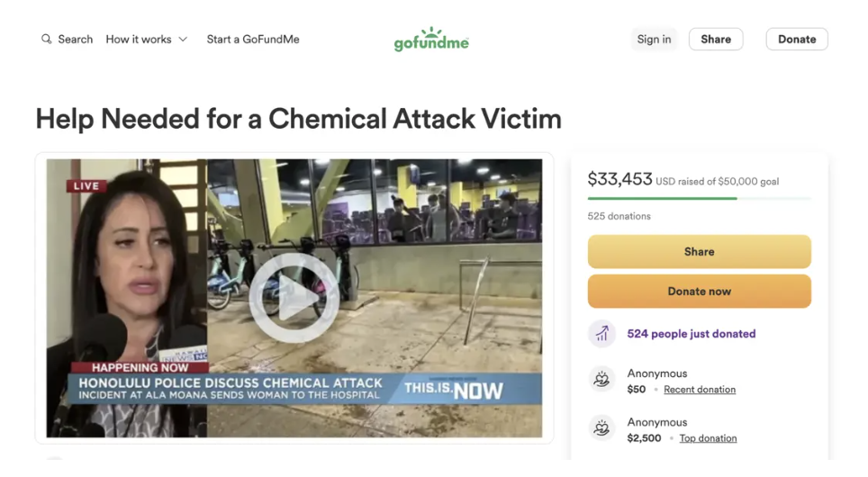Screen dimensions: 868x477
Task: Click the 524 people just donated text
Action: pos(691,334)
